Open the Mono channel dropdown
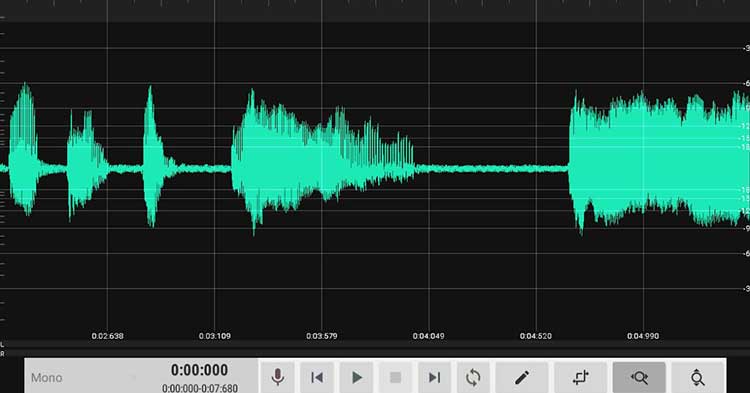Screen dimensions: 750x393 84,378
